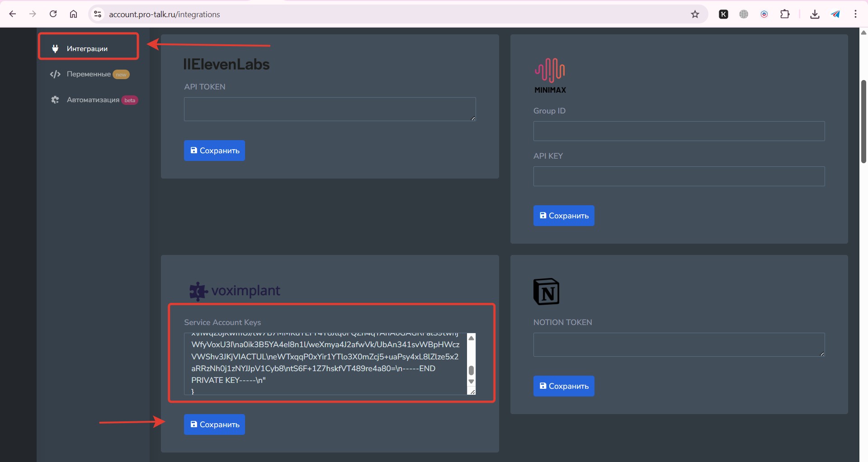The height and width of the screenshot is (462, 868).
Task: Click the black K extension icon
Action: coord(723,14)
